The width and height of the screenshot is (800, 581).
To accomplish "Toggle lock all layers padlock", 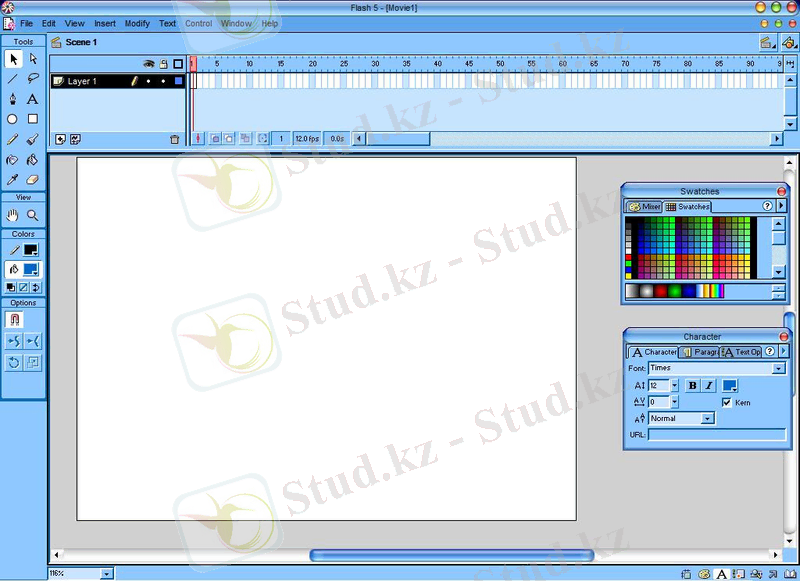I will tap(163, 64).
